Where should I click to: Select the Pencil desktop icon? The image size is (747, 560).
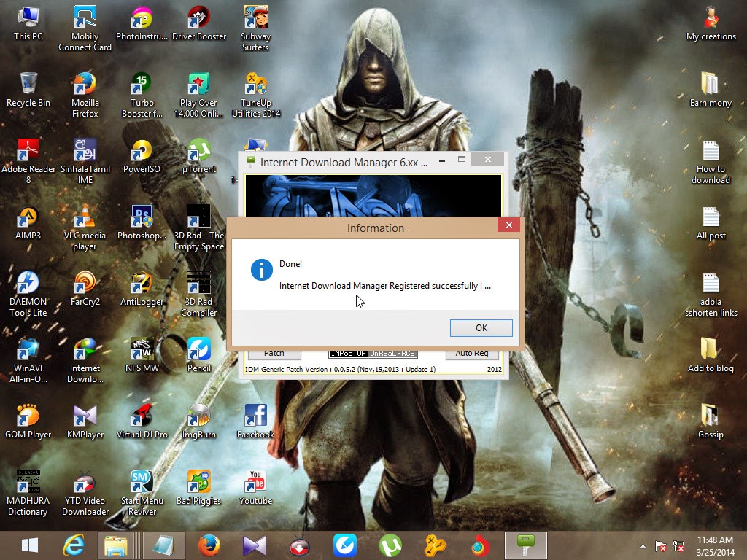(x=198, y=355)
